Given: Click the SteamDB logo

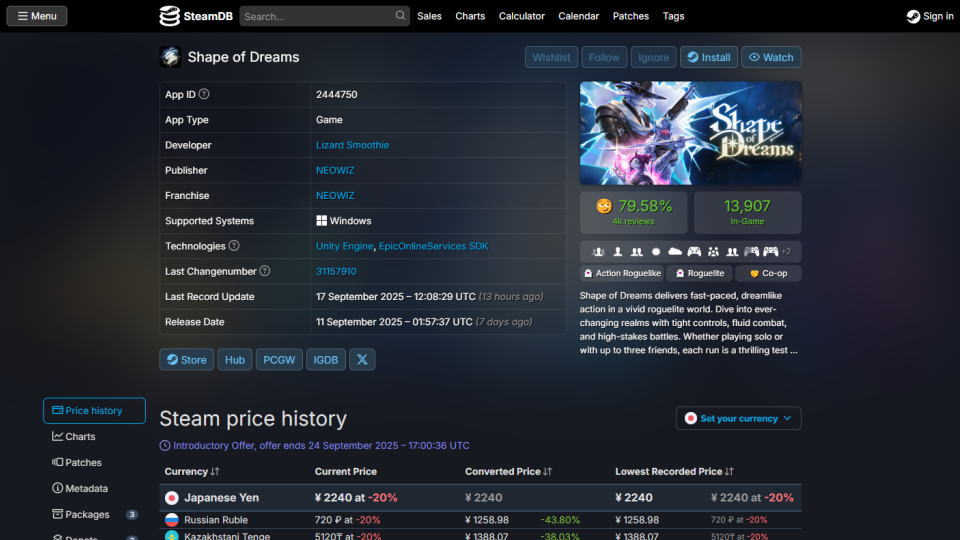Looking at the screenshot, I should pyautogui.click(x=196, y=16).
